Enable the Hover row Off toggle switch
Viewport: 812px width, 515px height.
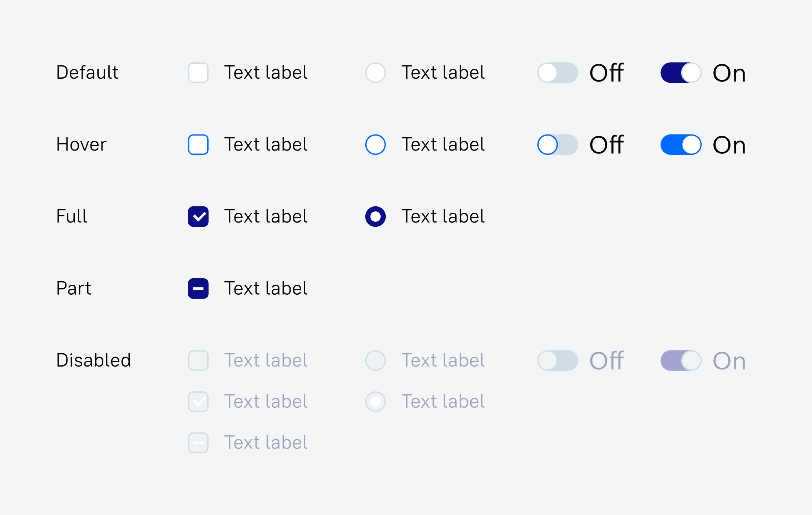click(x=558, y=144)
